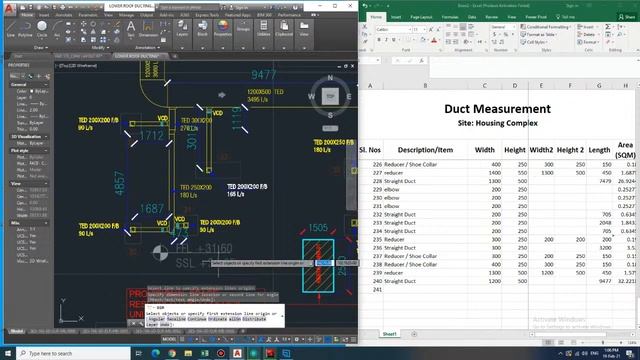The width and height of the screenshot is (640, 360).
Task: Click the Windows Start button
Action: point(8,353)
